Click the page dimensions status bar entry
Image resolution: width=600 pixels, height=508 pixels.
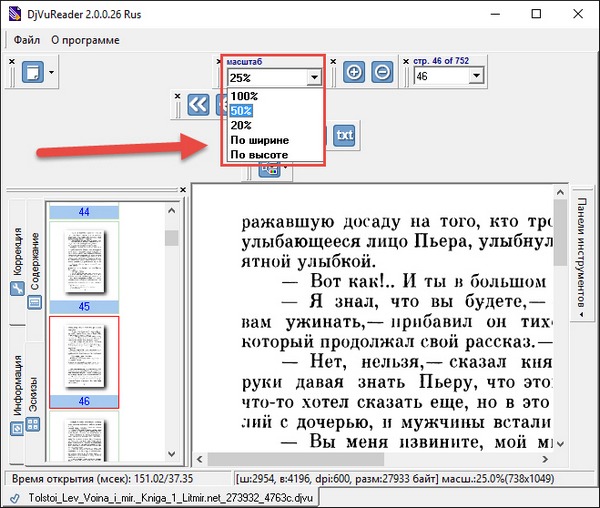click(395, 479)
